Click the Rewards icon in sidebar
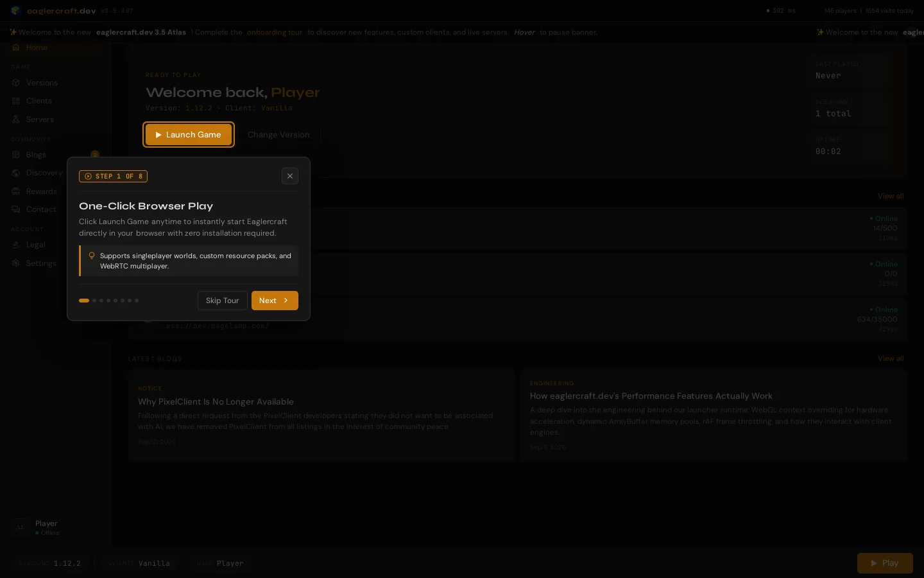The image size is (924, 578). (16, 191)
